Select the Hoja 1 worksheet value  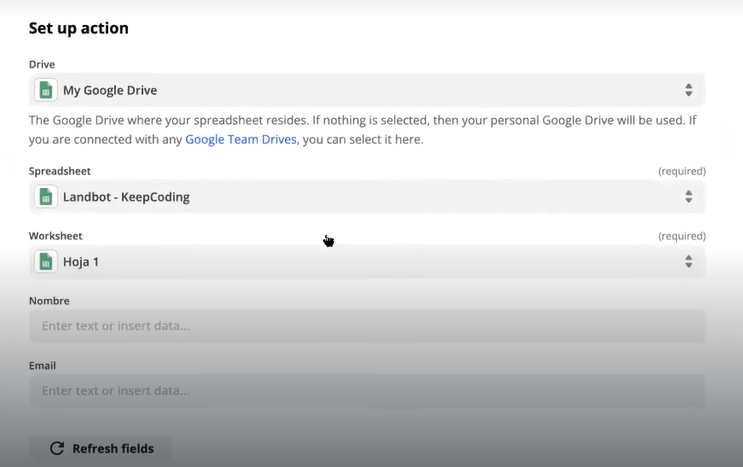point(81,262)
